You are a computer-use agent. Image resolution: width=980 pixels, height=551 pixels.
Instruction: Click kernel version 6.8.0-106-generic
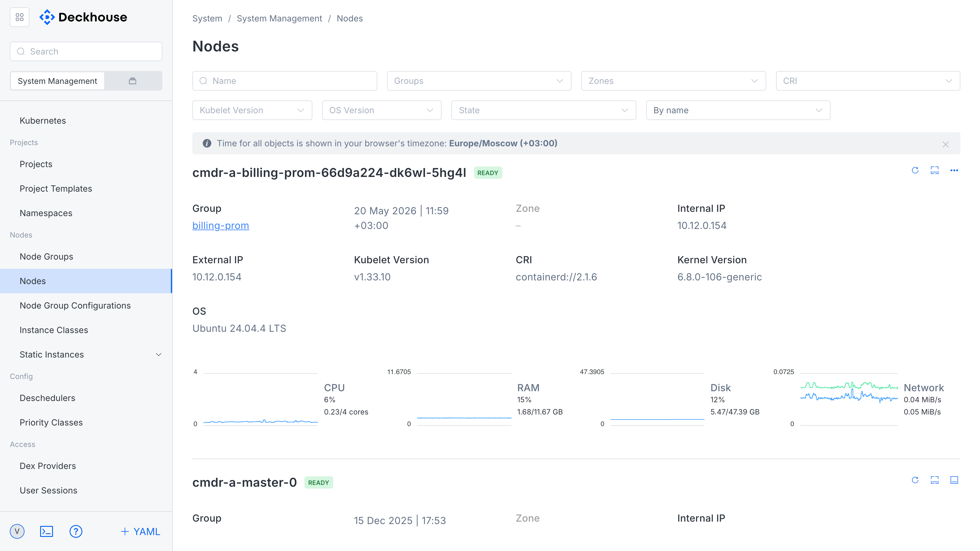point(719,277)
